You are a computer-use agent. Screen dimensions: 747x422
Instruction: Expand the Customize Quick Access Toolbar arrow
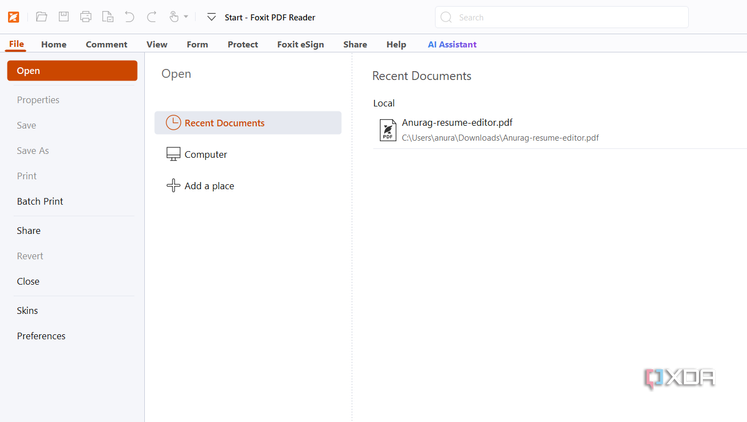[211, 17]
